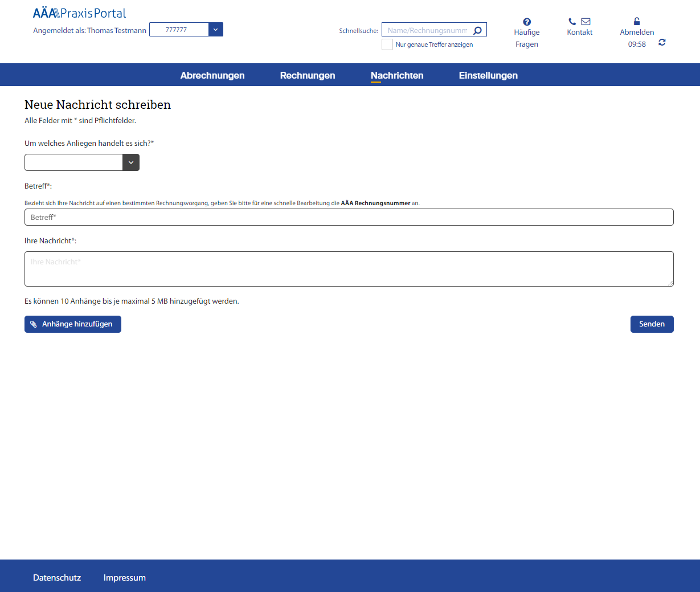Viewport: 700px width, 592px height.
Task: Click the AÄA PraxisPortal logo
Action: [80, 13]
